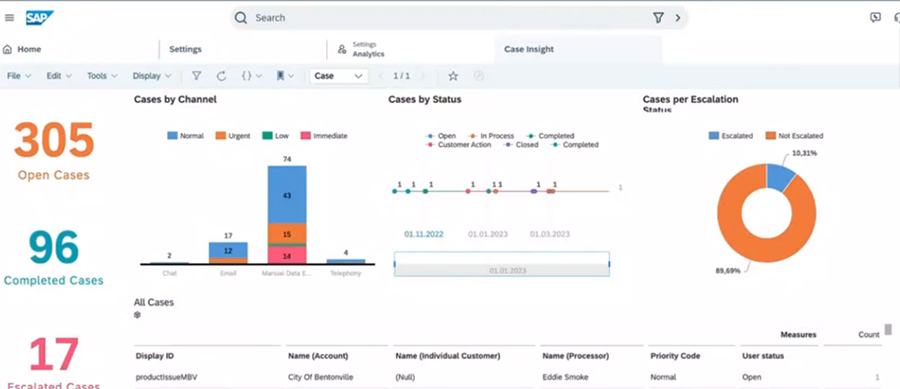Toggle the Open legend item in Cases by Status
This screenshot has height=389, width=900.
click(x=441, y=136)
